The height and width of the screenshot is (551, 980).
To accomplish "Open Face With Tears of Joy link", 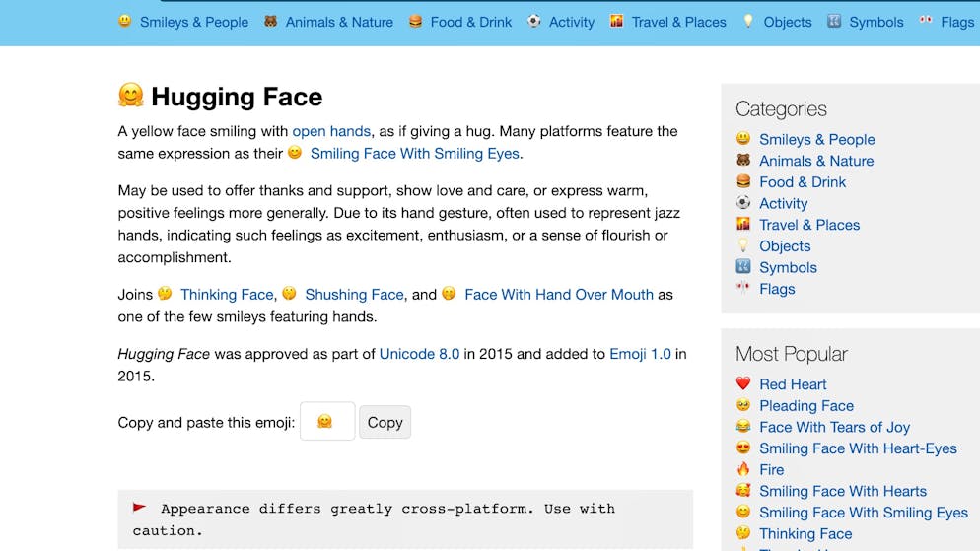I will coord(834,427).
